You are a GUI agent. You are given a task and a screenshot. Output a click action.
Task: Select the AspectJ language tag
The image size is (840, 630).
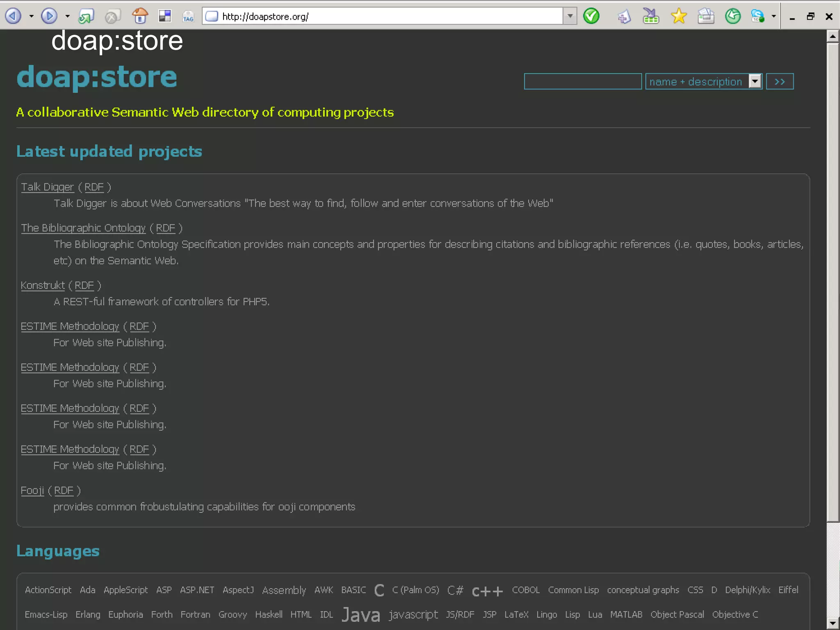(x=238, y=590)
